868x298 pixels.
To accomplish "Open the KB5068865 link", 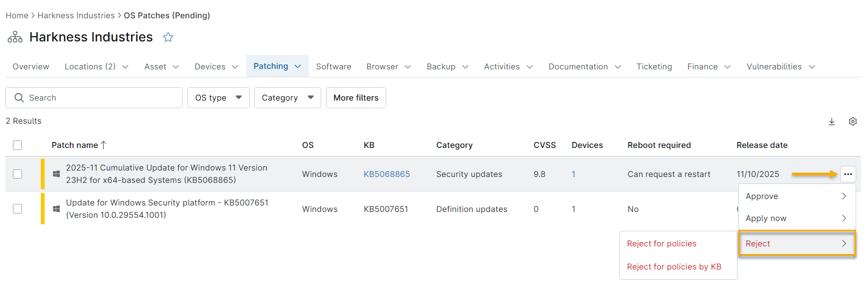I will 387,174.
